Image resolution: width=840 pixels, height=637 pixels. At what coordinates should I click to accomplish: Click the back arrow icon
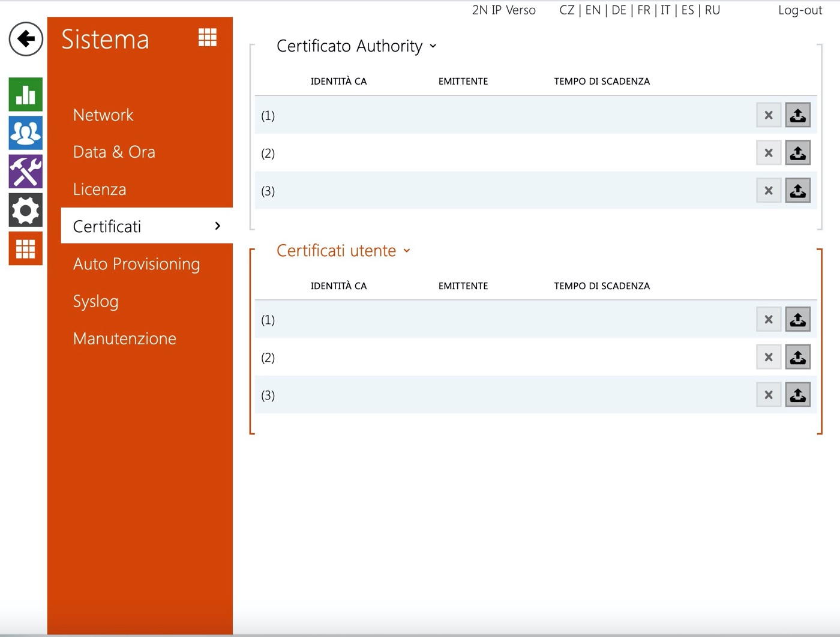pyautogui.click(x=26, y=39)
